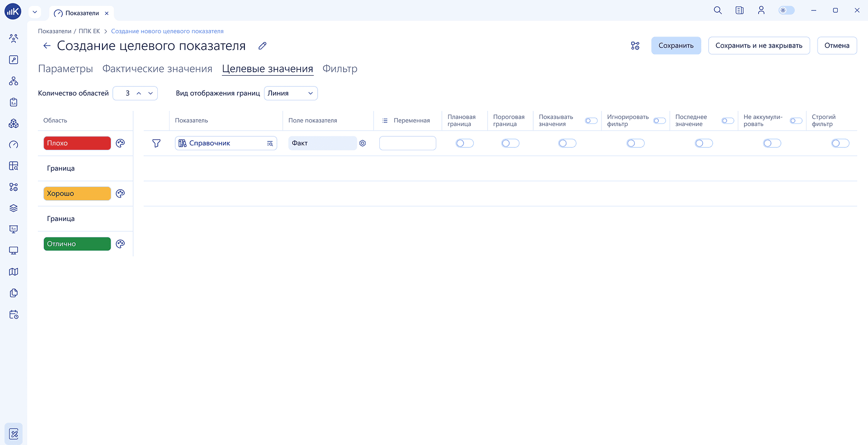The image size is (868, 445).
Task: Increase the Количество областей with the up arrow
Action: pos(139,93)
